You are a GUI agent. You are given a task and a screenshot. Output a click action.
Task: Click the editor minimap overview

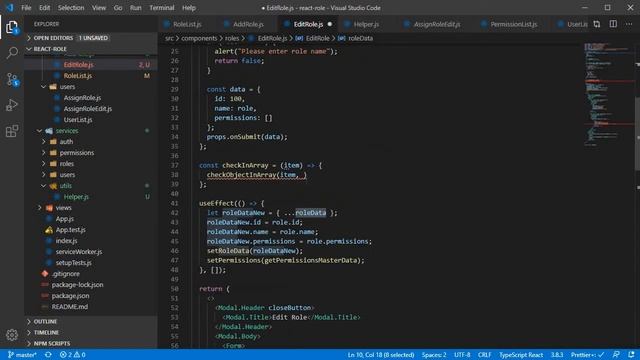(608, 94)
